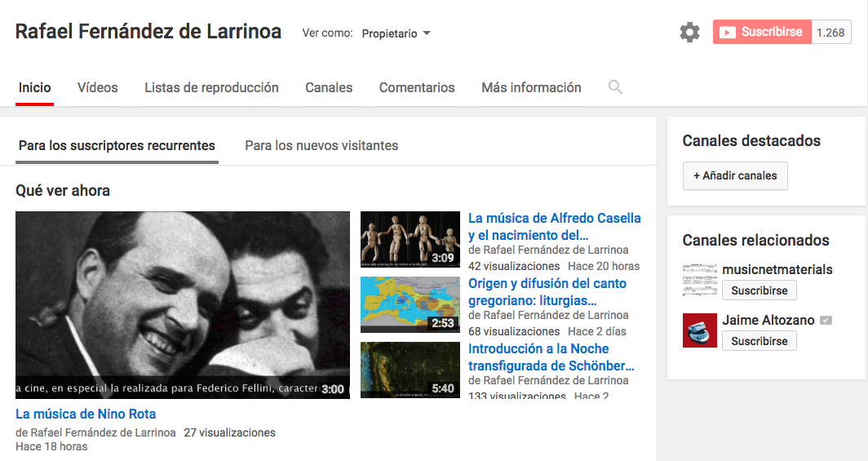This screenshot has height=461, width=868.
Task: Open the Vídeos tab
Action: (97, 87)
